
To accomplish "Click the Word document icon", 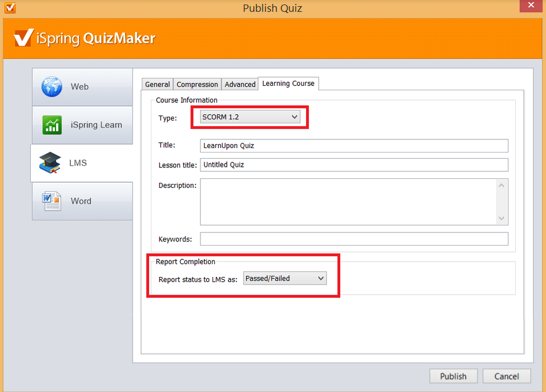I will tap(52, 201).
